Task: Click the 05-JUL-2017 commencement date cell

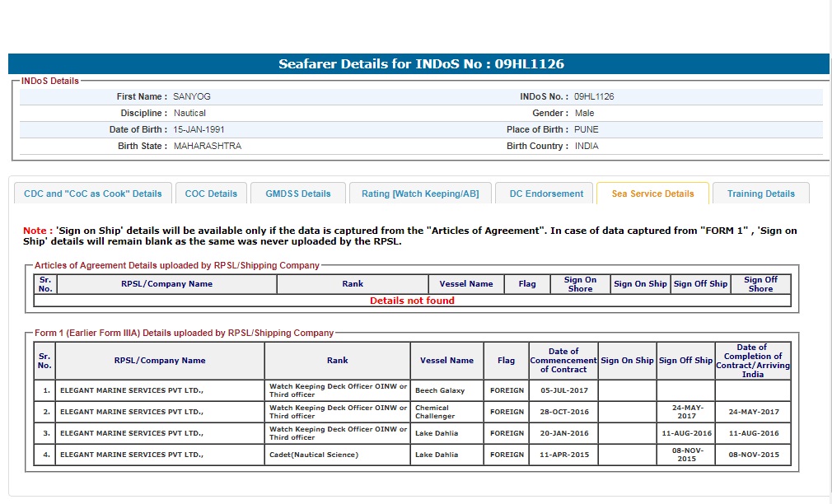Action: [x=563, y=390]
